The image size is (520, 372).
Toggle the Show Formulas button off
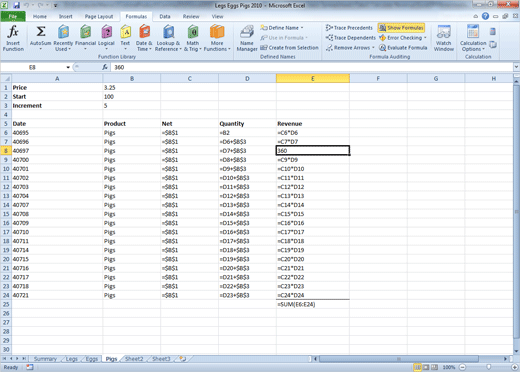401,28
